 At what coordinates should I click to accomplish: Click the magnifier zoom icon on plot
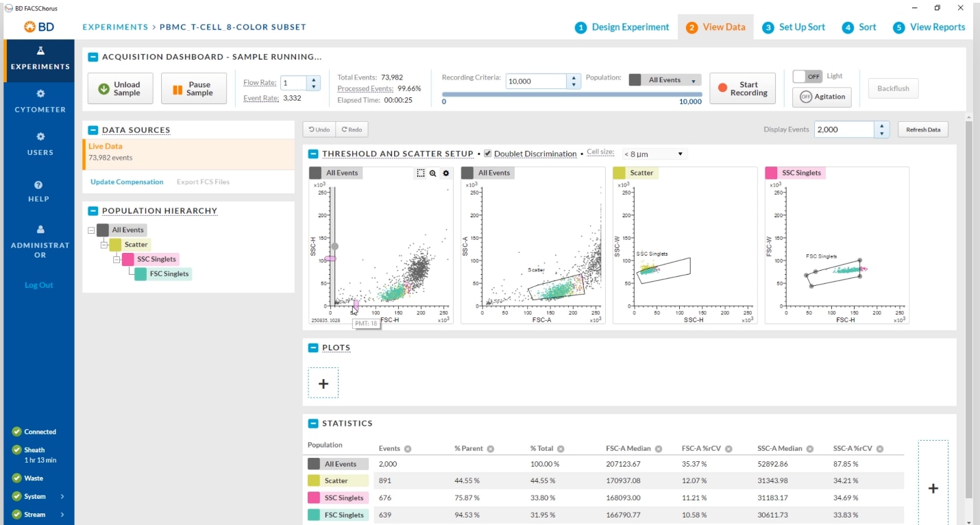tap(433, 173)
